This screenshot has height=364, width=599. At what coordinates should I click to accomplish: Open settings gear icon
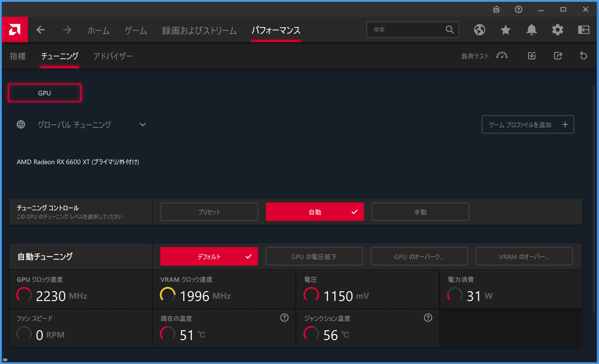click(x=558, y=30)
